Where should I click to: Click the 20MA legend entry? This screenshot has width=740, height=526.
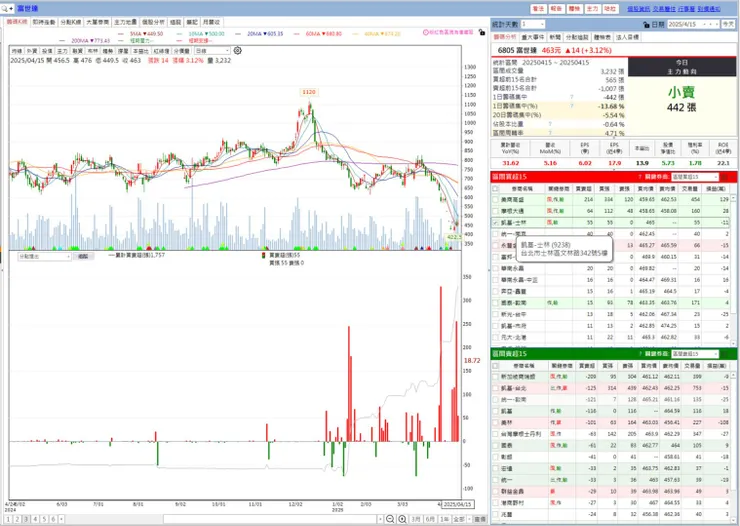[x=265, y=34]
